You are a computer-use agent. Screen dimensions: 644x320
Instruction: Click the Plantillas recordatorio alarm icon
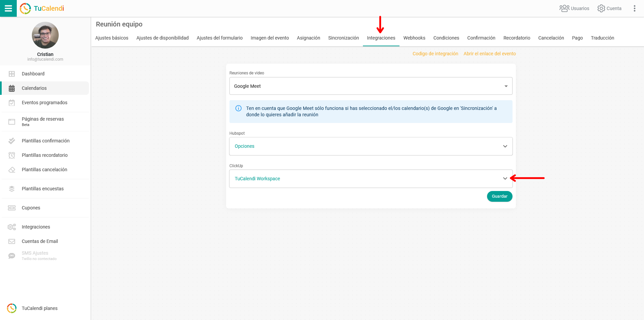pyautogui.click(x=12, y=155)
